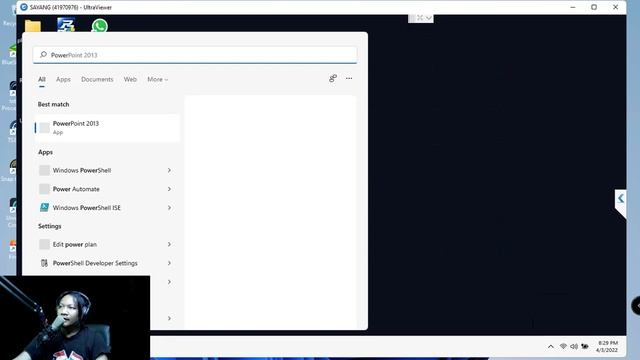This screenshot has width=640, height=360.
Task: Expand Power Automate result chevron
Action: point(169,189)
